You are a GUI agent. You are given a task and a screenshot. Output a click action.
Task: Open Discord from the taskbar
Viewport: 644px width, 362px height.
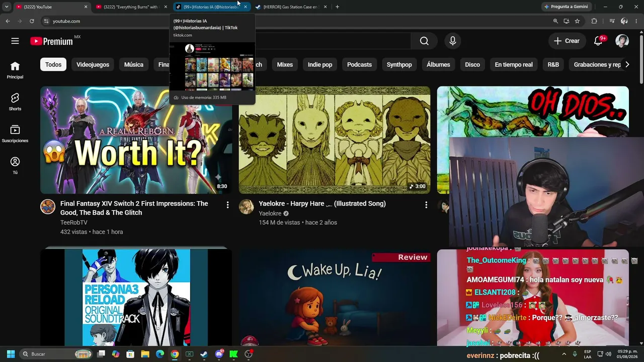point(219,354)
